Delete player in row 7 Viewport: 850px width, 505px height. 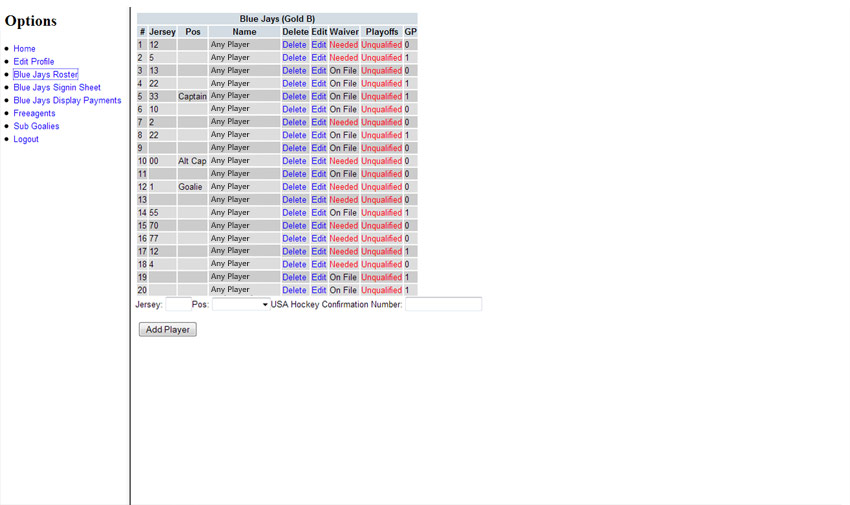tap(294, 122)
